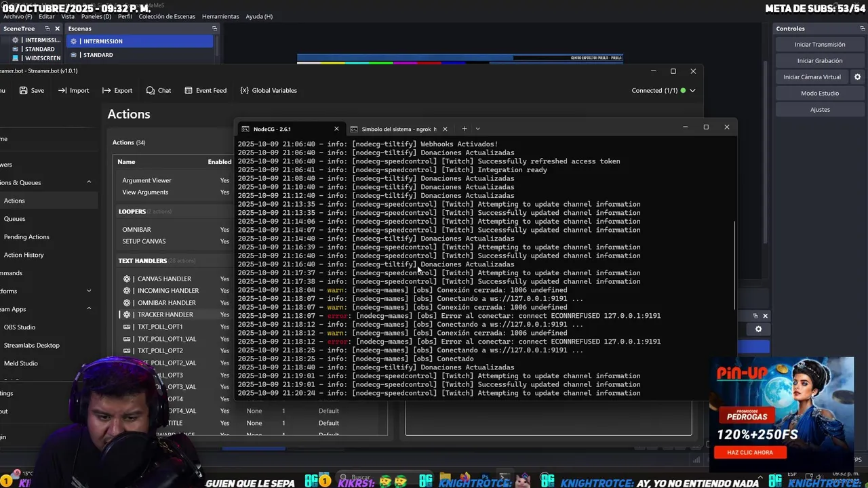Click the TXT_POLL_OPT2 text icon

point(127,351)
